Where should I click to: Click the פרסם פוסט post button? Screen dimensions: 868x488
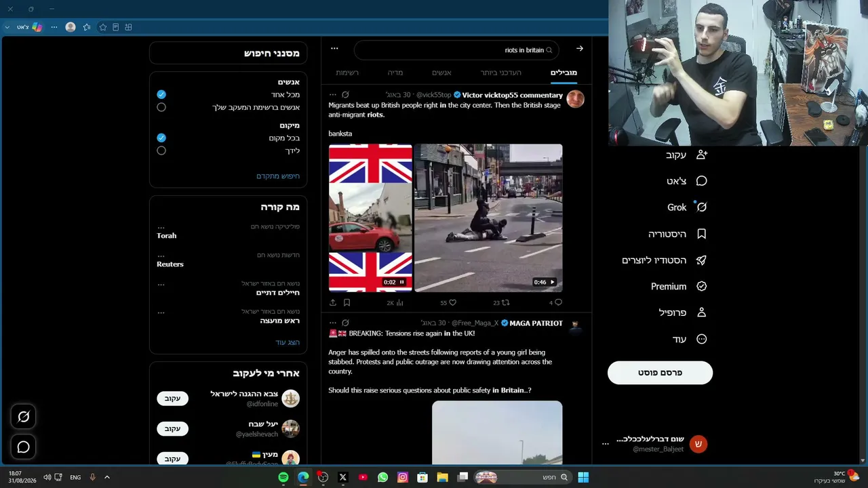pos(660,373)
